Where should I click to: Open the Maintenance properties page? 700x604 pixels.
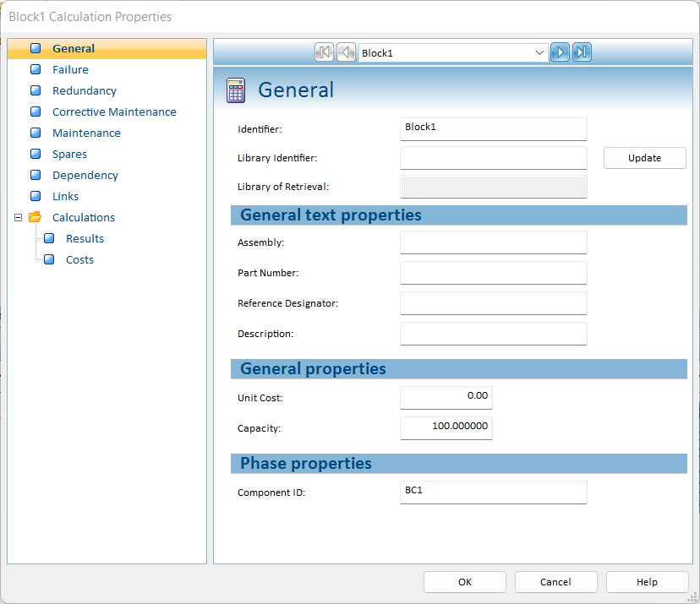(86, 133)
